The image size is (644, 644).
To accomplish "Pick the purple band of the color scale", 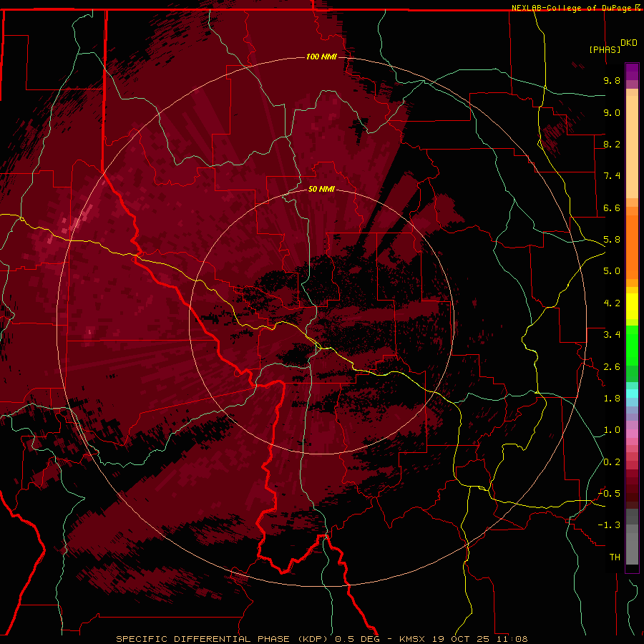I will (x=632, y=72).
